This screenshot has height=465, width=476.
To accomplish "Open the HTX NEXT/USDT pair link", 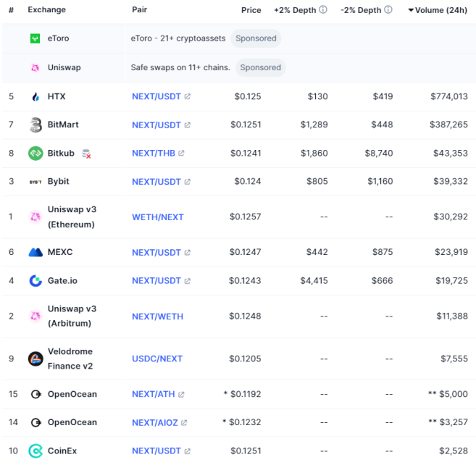I will pos(156,96).
